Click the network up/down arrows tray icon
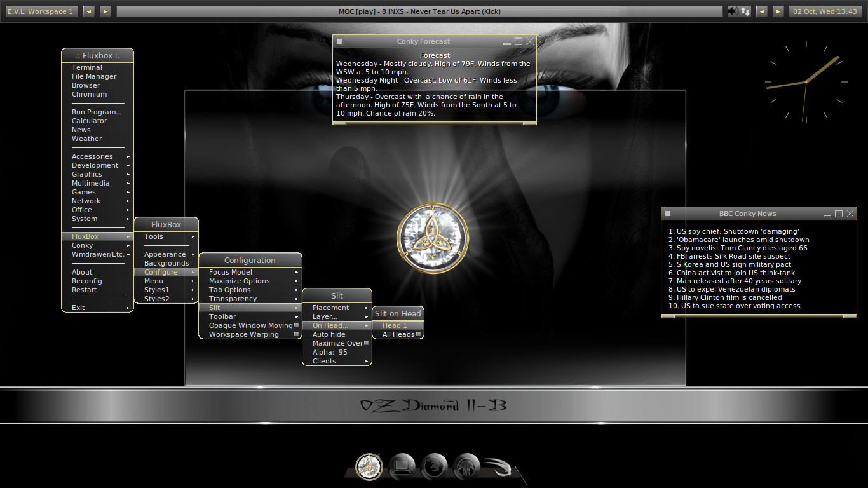 745,11
